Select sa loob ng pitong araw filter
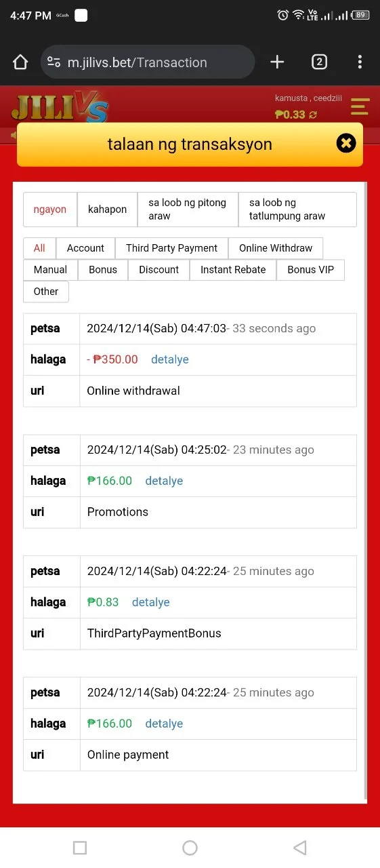Screen dimensions: 380x868 [x=188, y=210]
